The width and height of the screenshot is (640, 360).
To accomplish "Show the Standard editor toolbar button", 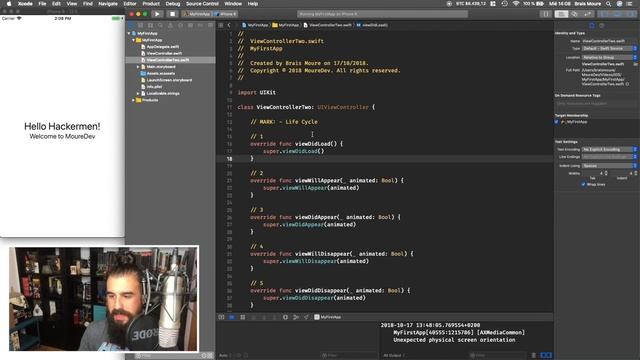I will [562, 14].
